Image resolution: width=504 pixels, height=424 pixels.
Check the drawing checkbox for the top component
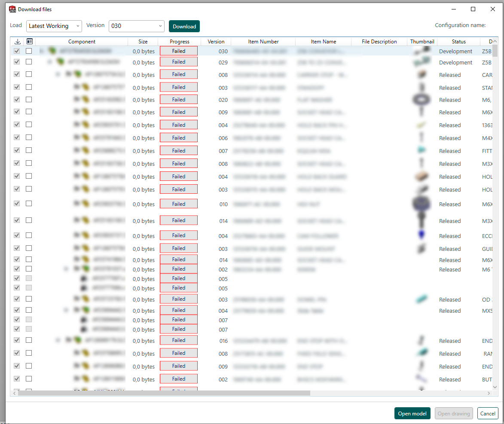click(28, 50)
